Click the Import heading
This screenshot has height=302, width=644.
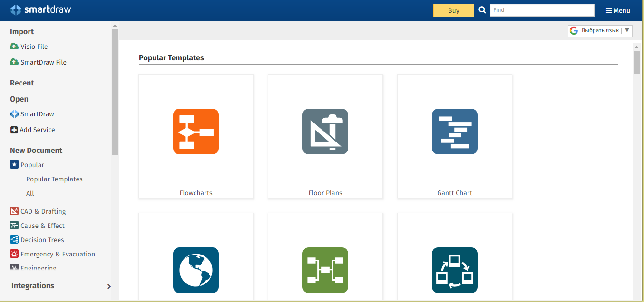22,32
